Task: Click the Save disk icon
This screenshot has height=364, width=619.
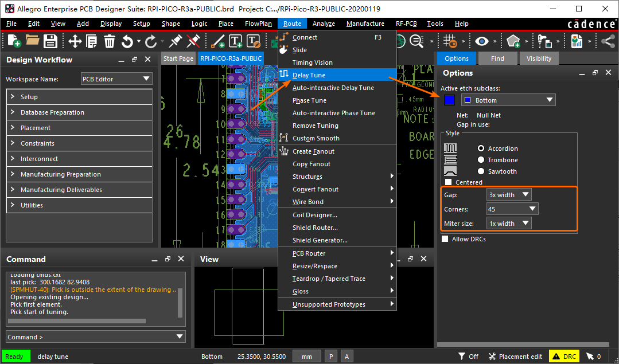Action: point(50,41)
